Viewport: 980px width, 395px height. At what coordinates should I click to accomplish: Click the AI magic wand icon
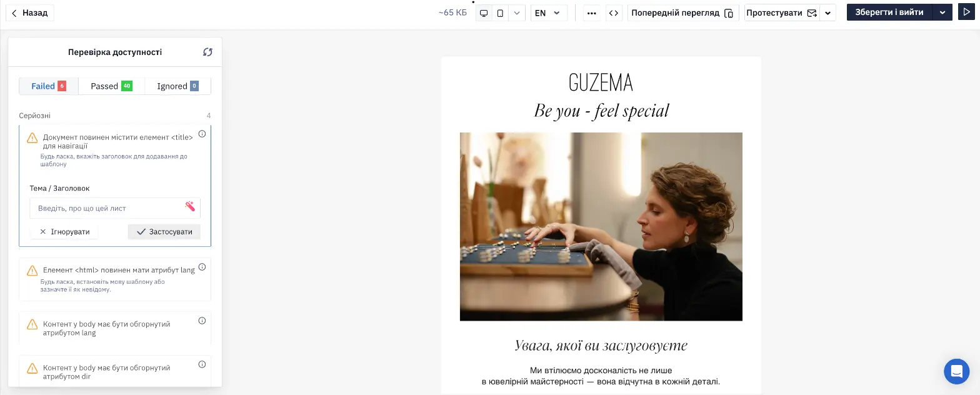(x=190, y=206)
